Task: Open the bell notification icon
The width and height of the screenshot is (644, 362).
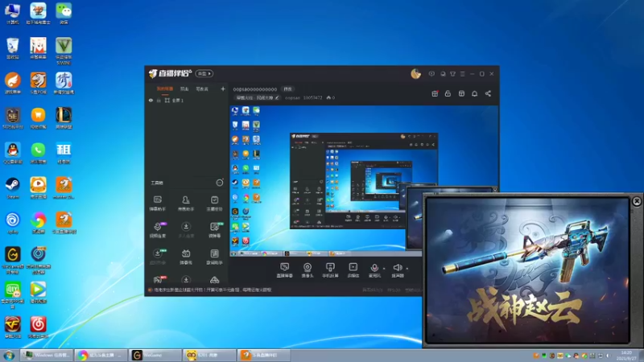Action: tap(474, 93)
